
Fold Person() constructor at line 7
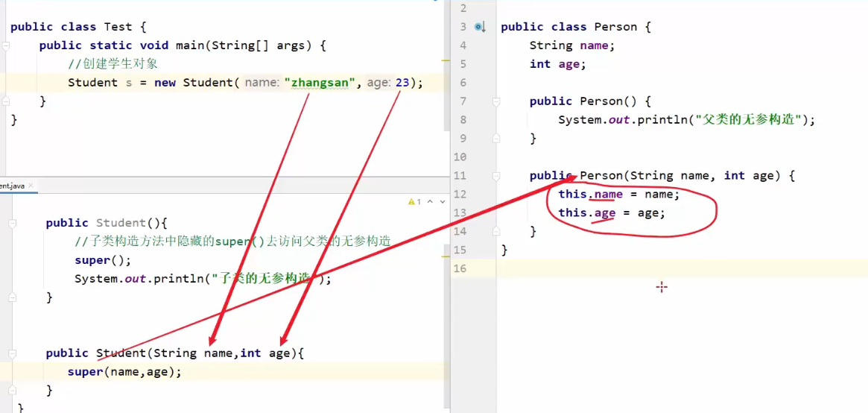point(495,101)
